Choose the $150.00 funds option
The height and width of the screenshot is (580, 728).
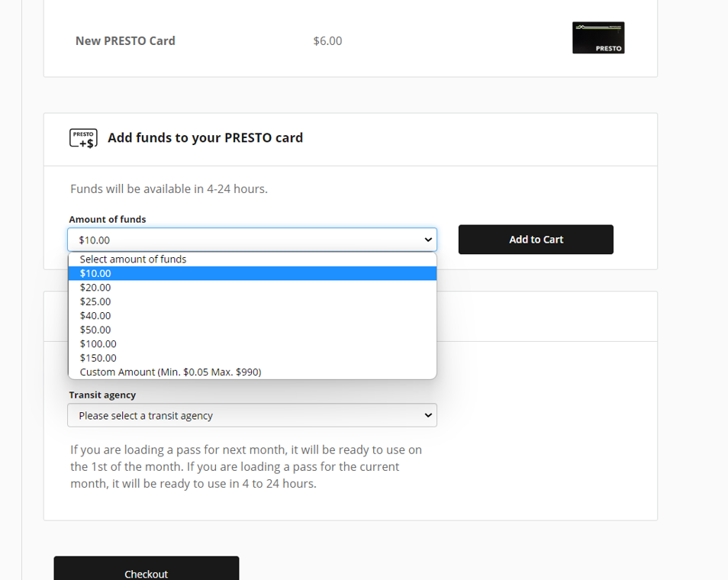coord(252,358)
